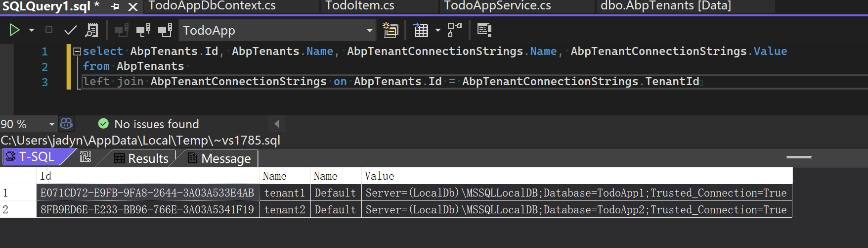Click the Cancel query stop square

[48, 30]
